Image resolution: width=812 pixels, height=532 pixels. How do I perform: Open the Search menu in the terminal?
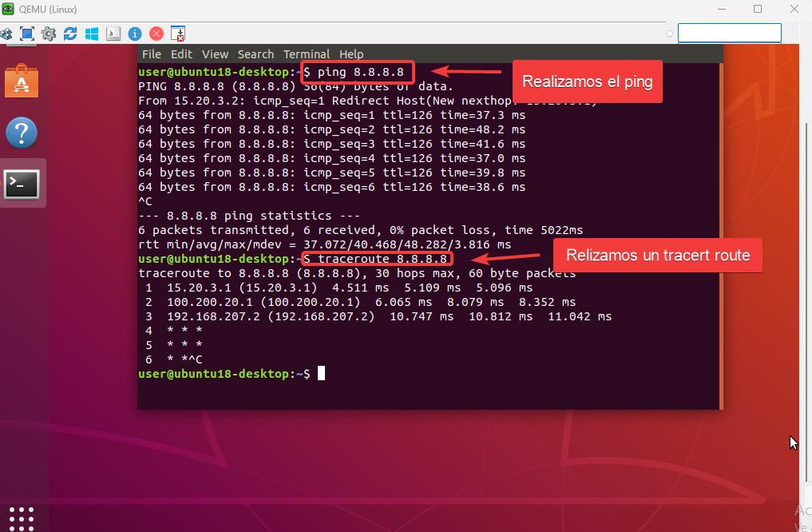tap(255, 54)
